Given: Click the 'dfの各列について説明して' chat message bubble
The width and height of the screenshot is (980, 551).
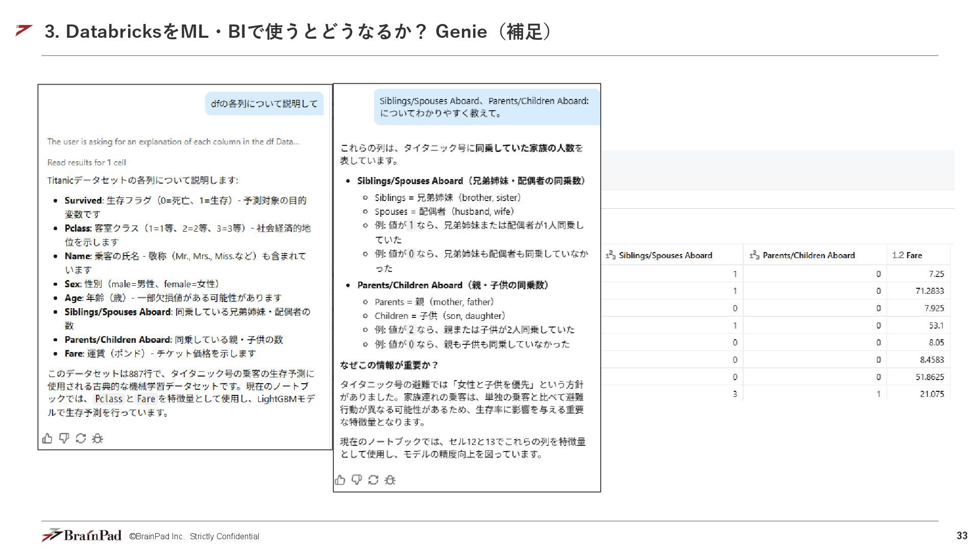Looking at the screenshot, I should 264,104.
